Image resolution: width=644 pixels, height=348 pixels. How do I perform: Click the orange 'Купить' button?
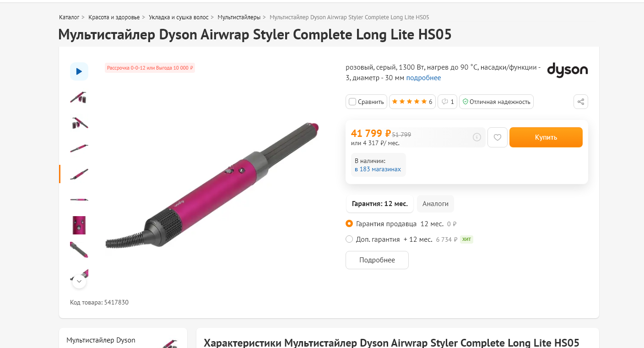tap(546, 137)
